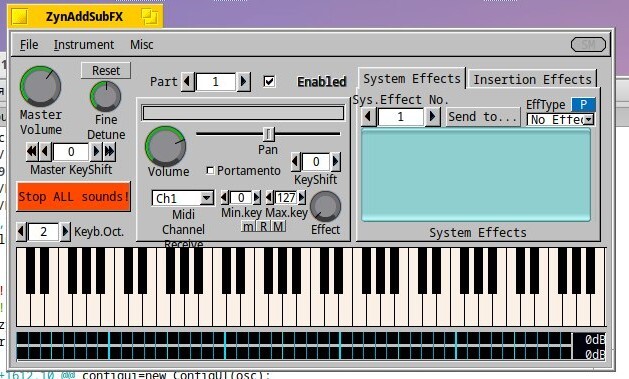The height and width of the screenshot is (379, 629).
Task: Decrease Master KeyShift with single left arrow
Action: (x=45, y=152)
